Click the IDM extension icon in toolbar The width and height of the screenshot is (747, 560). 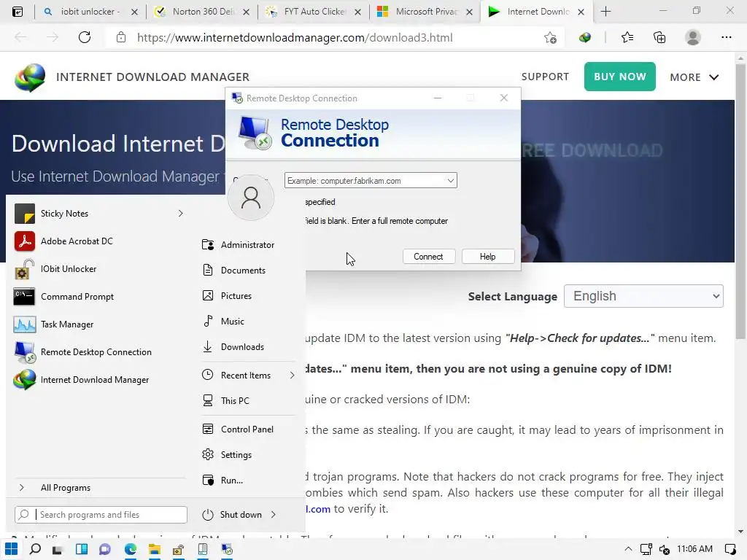coord(585,38)
